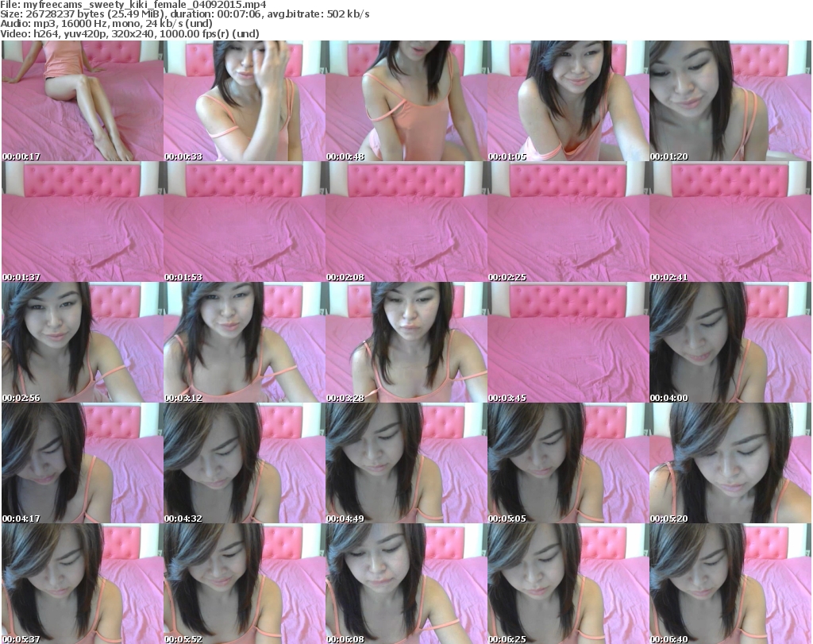Choose the thumbnail marked 00:01:05

pyautogui.click(x=568, y=101)
